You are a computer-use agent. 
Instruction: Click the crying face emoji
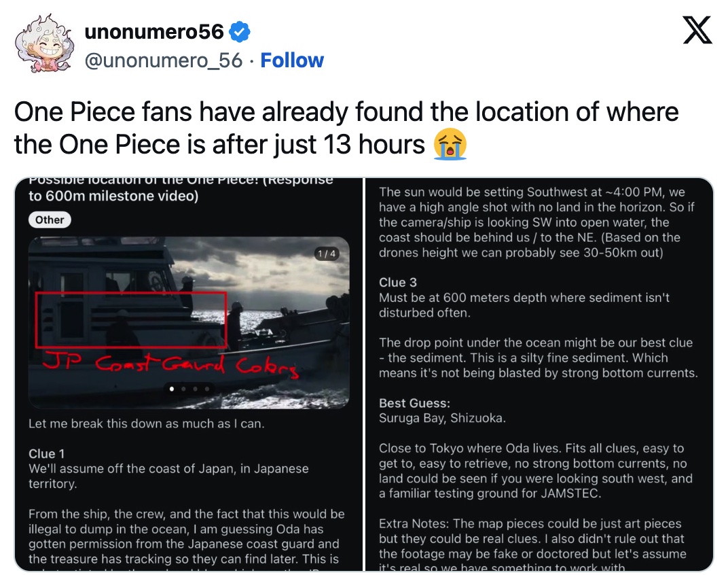[x=450, y=143]
